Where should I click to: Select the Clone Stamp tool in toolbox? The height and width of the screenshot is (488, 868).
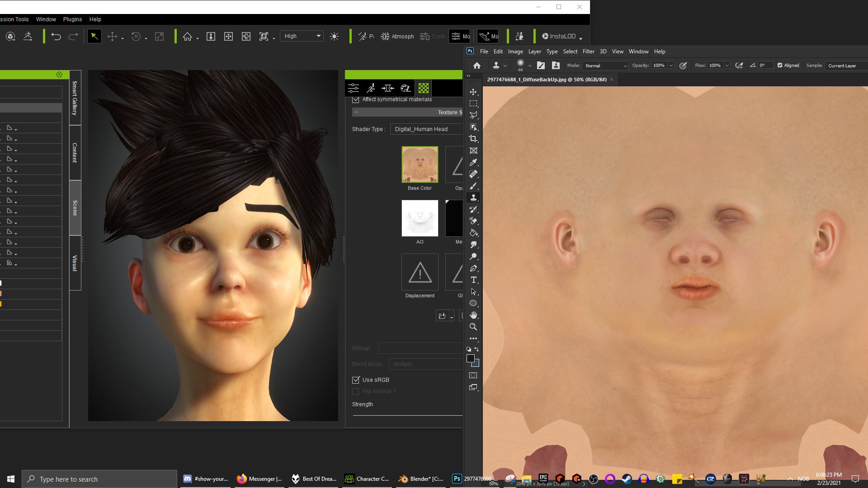click(473, 197)
